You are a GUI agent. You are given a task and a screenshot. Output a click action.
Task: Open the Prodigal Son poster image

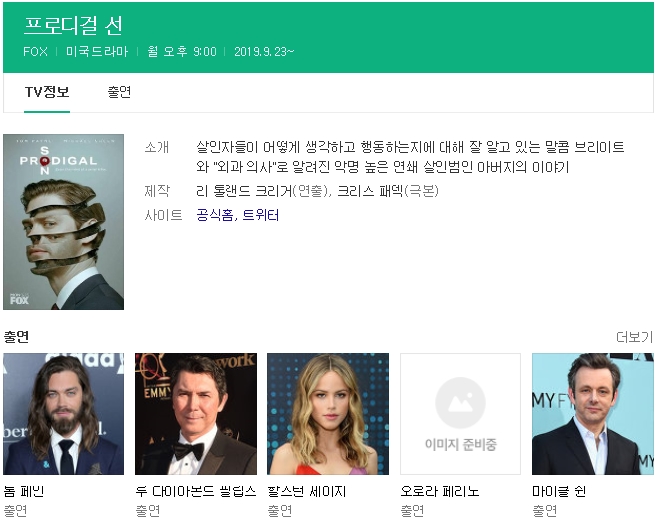tap(63, 221)
